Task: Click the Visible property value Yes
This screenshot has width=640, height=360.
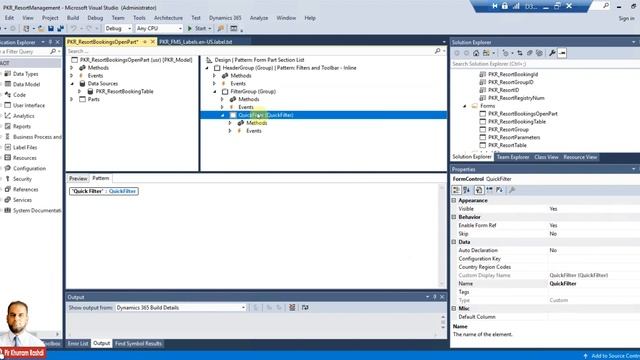Action: coord(553,209)
